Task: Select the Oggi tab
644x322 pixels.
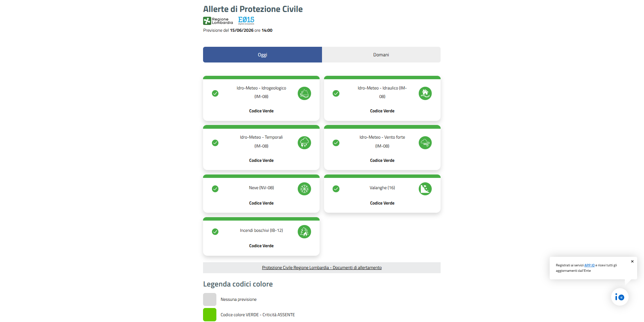Action: point(263,55)
